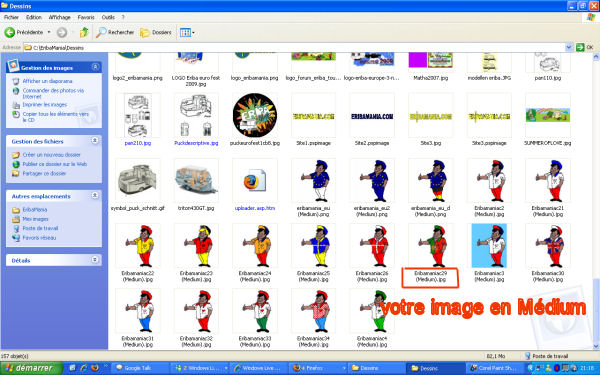This screenshot has width=600, height=375.
Task: Open the Rechercher search tool
Action: [115, 33]
